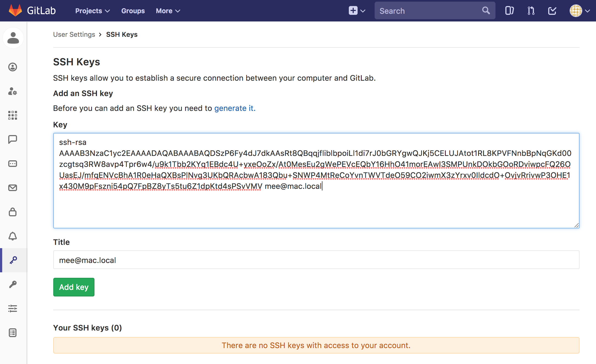The width and height of the screenshot is (596, 364).
Task: Open Chat speech bubble sidebar icon
Action: [13, 139]
